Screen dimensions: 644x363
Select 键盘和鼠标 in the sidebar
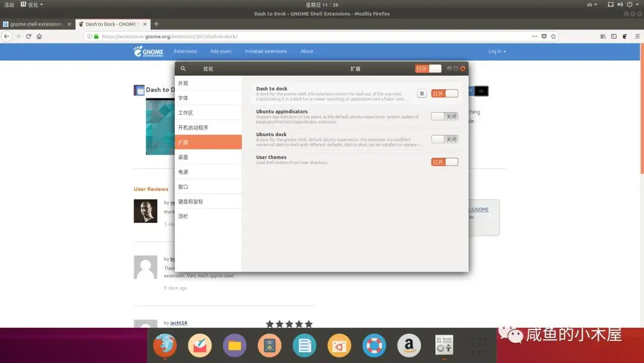[208, 201]
